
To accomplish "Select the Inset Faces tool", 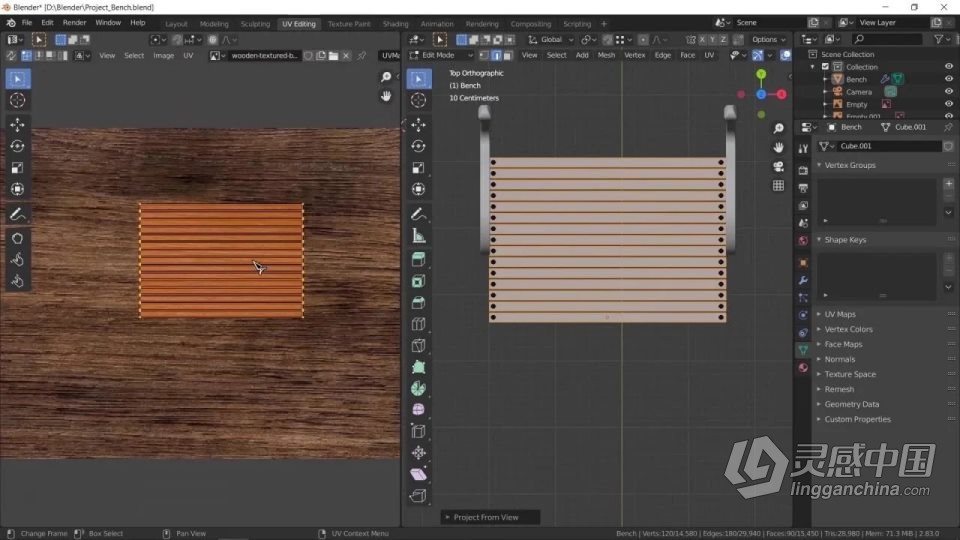I will (x=419, y=281).
